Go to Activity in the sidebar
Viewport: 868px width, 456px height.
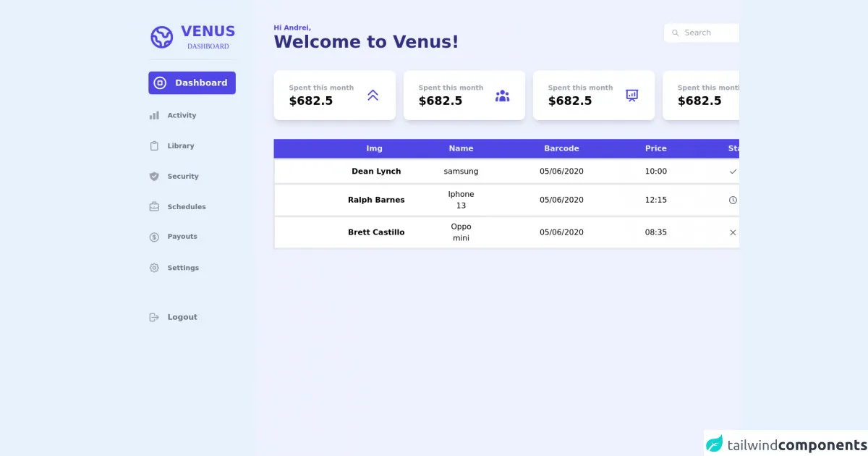pyautogui.click(x=181, y=115)
